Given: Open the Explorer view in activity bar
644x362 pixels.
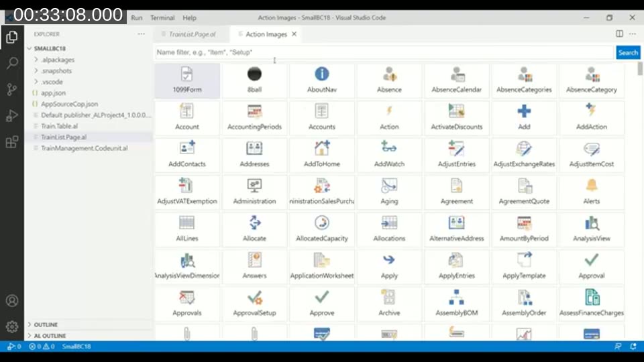Looking at the screenshot, I should (x=12, y=38).
